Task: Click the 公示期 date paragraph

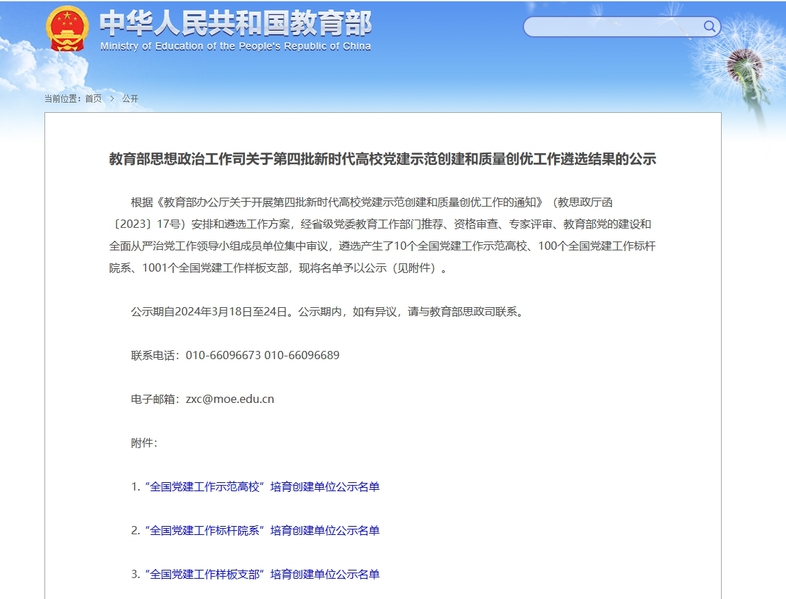Action: 326,311
